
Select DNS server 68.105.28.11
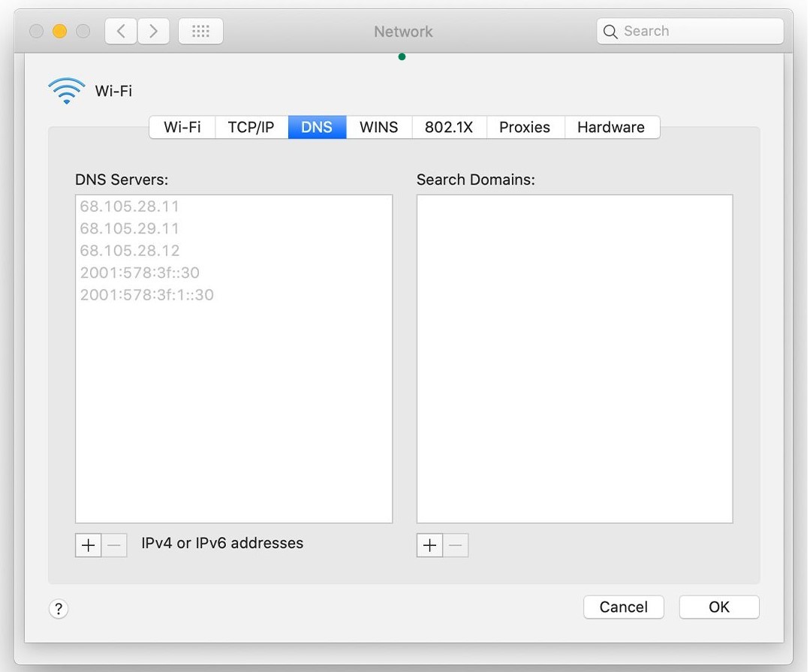[130, 206]
